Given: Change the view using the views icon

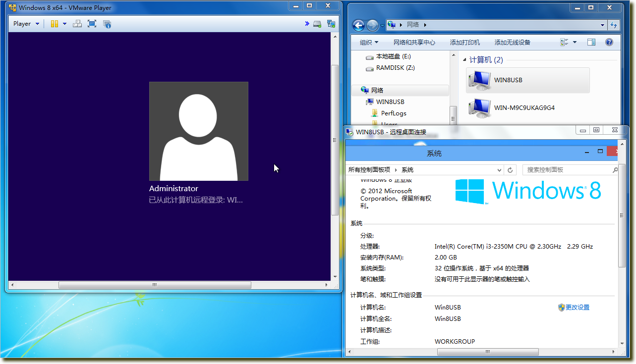Looking at the screenshot, I should tap(564, 43).
